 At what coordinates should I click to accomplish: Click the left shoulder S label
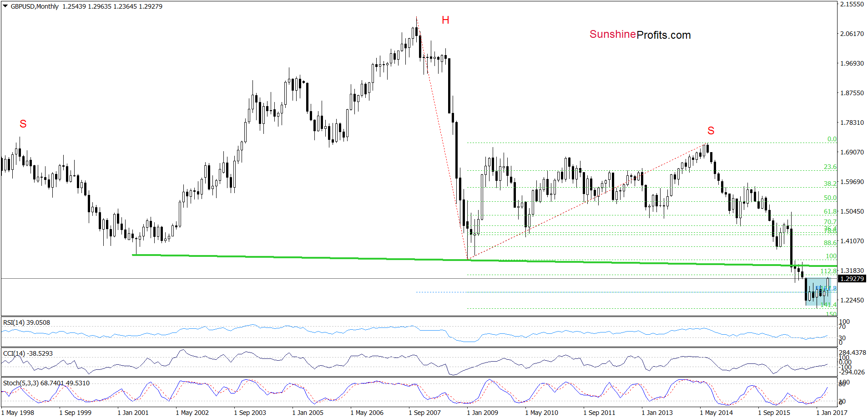[23, 124]
